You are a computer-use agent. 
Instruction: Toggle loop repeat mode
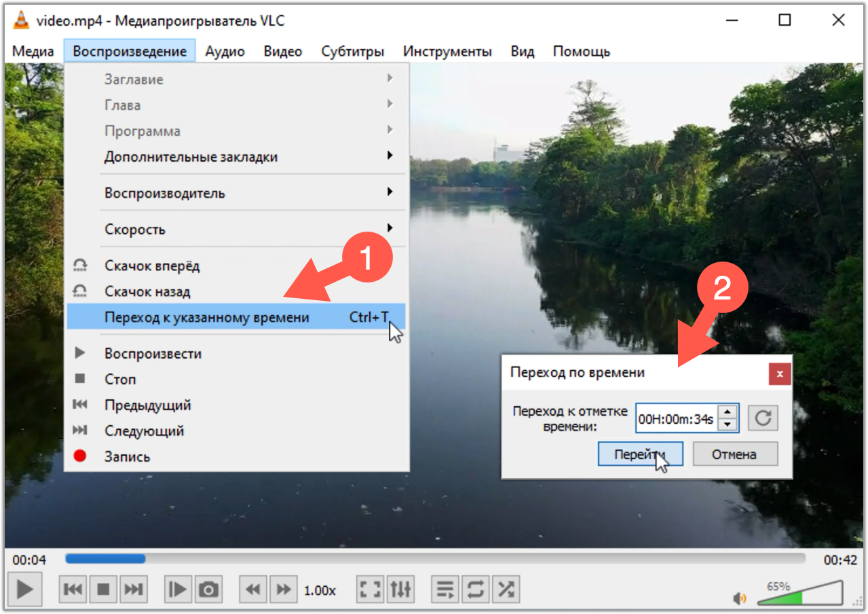[x=475, y=590]
